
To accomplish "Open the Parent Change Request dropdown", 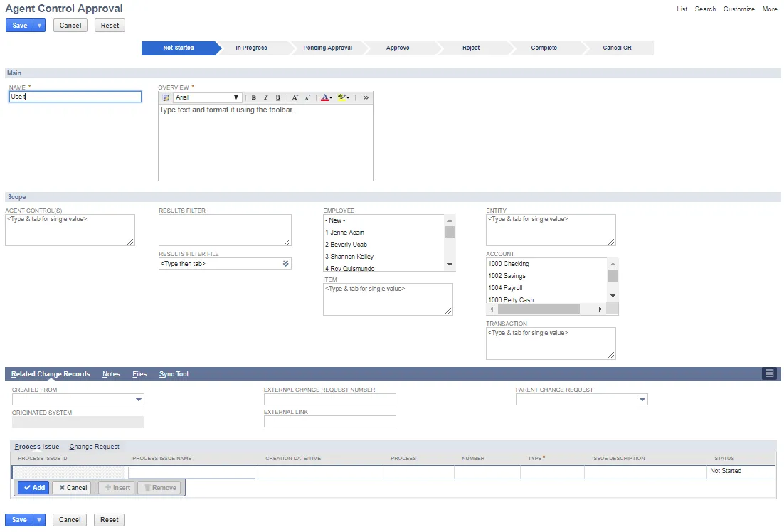I will [x=642, y=399].
